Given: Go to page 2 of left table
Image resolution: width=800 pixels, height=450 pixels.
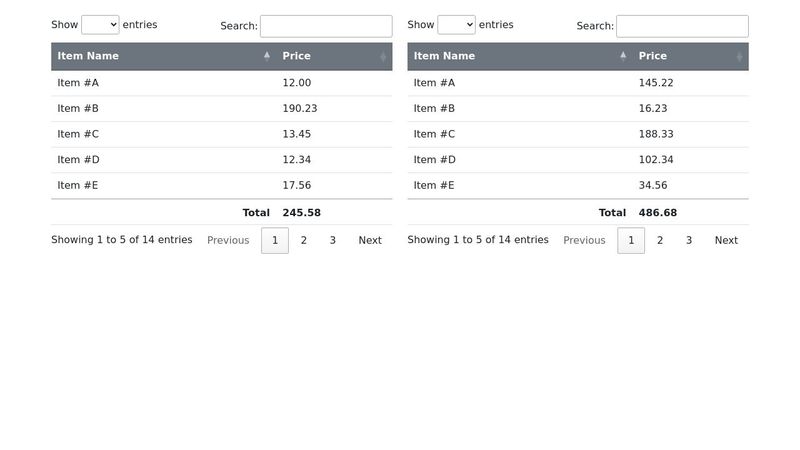Looking at the screenshot, I should [304, 240].
